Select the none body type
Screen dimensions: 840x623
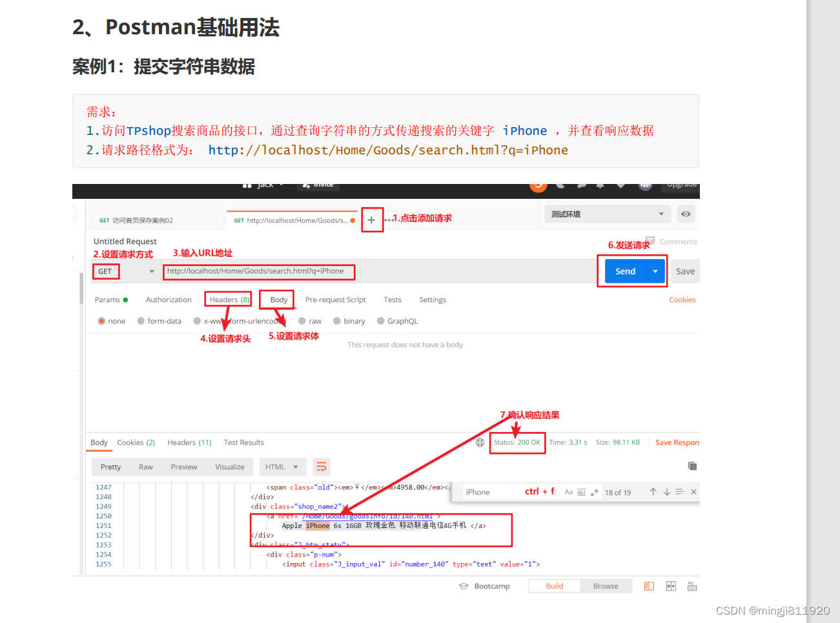coord(101,321)
